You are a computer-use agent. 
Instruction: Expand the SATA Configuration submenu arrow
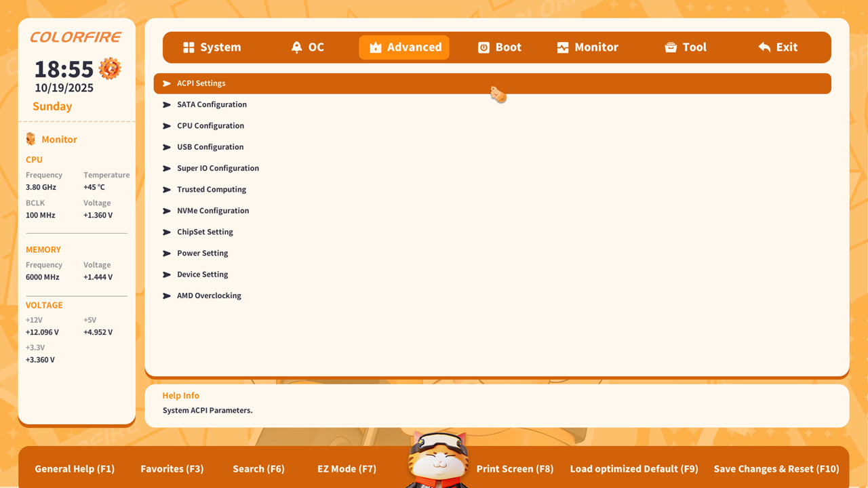pos(167,105)
